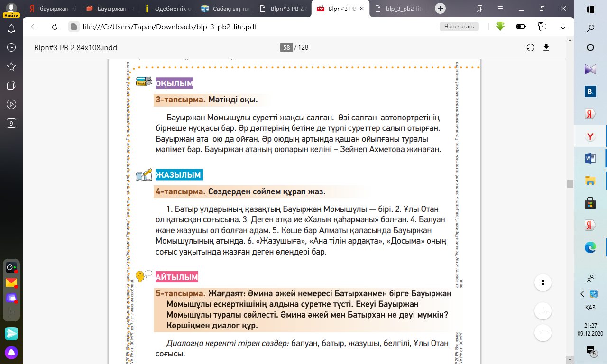
Task: Close the active Blpn#3 PDF tab
Action: click(x=361, y=9)
